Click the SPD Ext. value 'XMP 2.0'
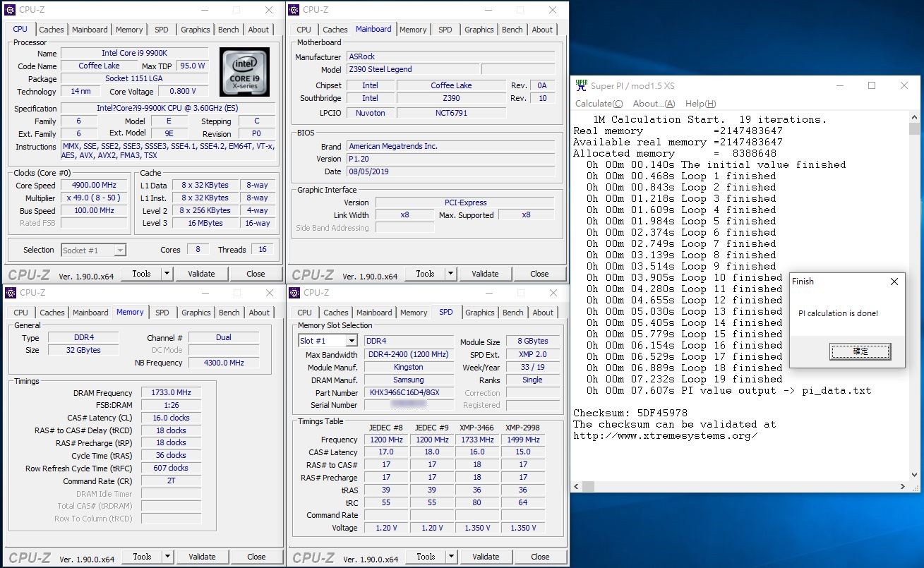Image resolution: width=924 pixels, height=568 pixels. [532, 355]
